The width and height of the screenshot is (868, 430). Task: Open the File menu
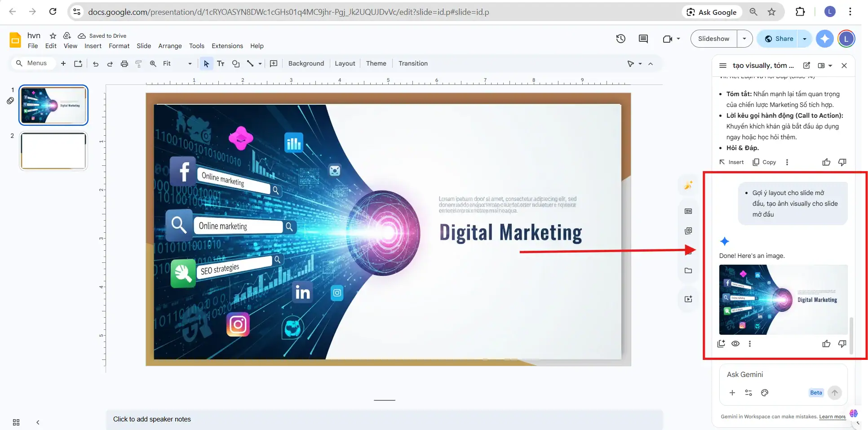pyautogui.click(x=33, y=46)
